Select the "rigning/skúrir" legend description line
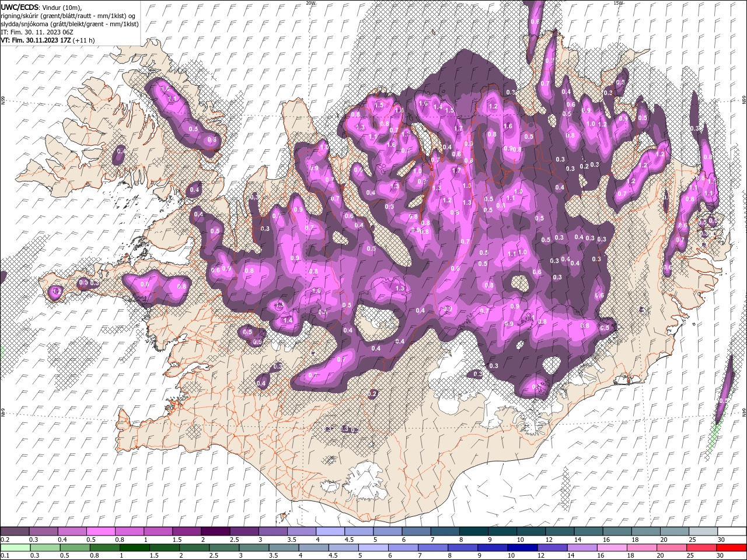Image resolution: width=747 pixels, height=560 pixels. 68,15
